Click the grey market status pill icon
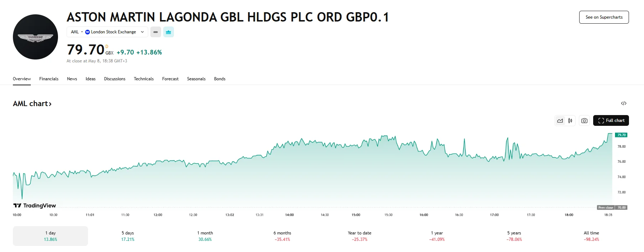This screenshot has height=252, width=644. click(155, 32)
